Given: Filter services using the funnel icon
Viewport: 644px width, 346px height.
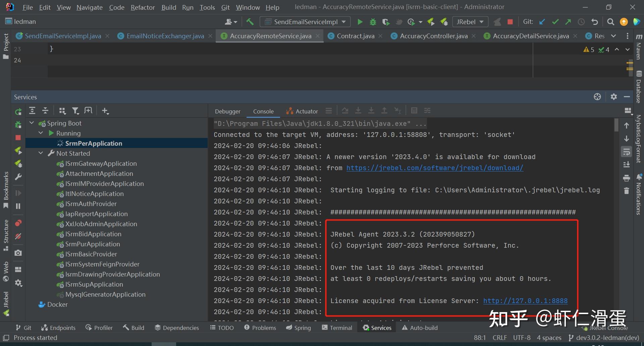Looking at the screenshot, I should click(75, 110).
